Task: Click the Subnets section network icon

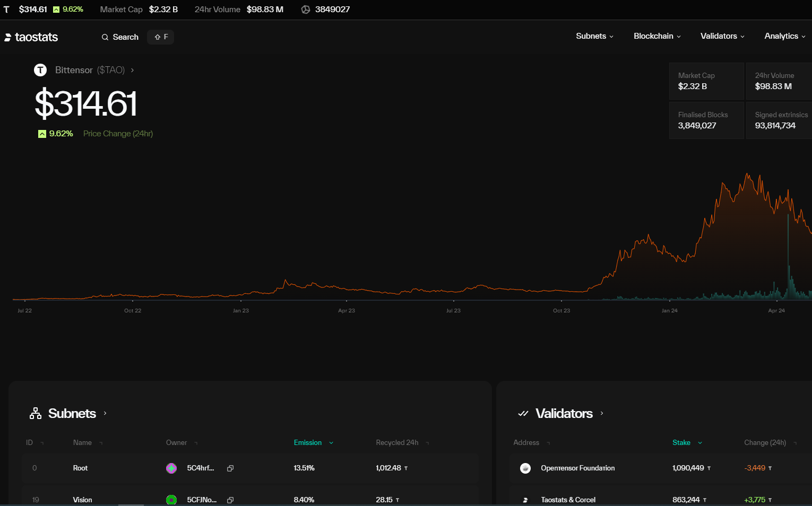Action: [36, 413]
